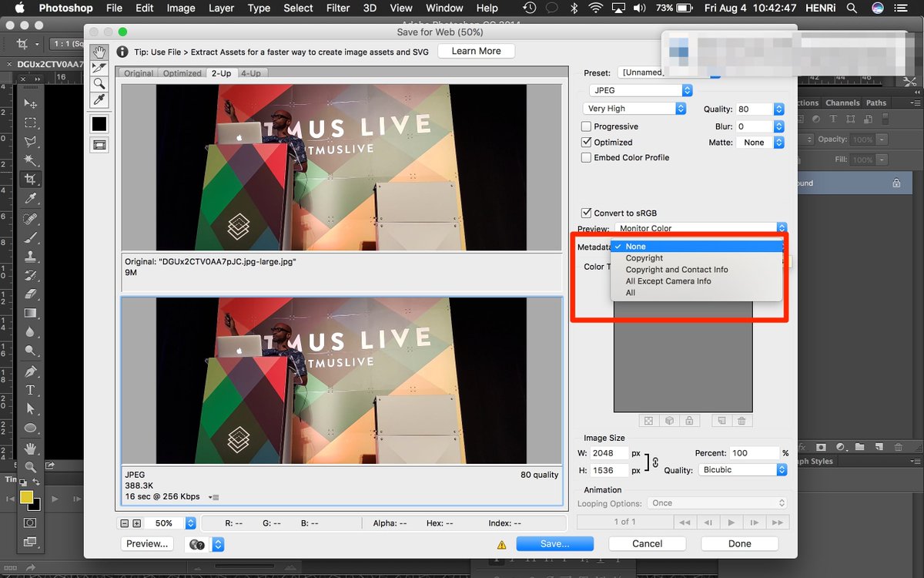Select the Zoom tool in Save for Web
Screen dimensions: 924x578
pos(99,84)
